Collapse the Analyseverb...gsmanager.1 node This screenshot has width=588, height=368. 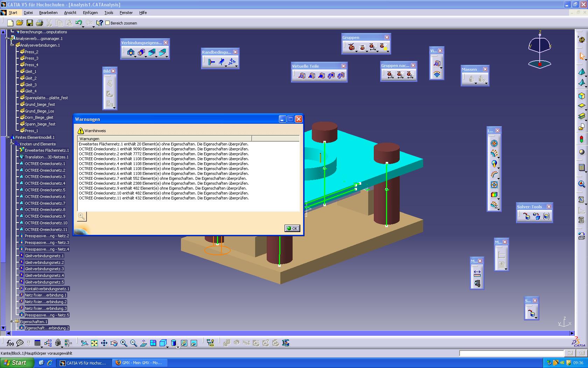pyautogui.click(x=7, y=39)
